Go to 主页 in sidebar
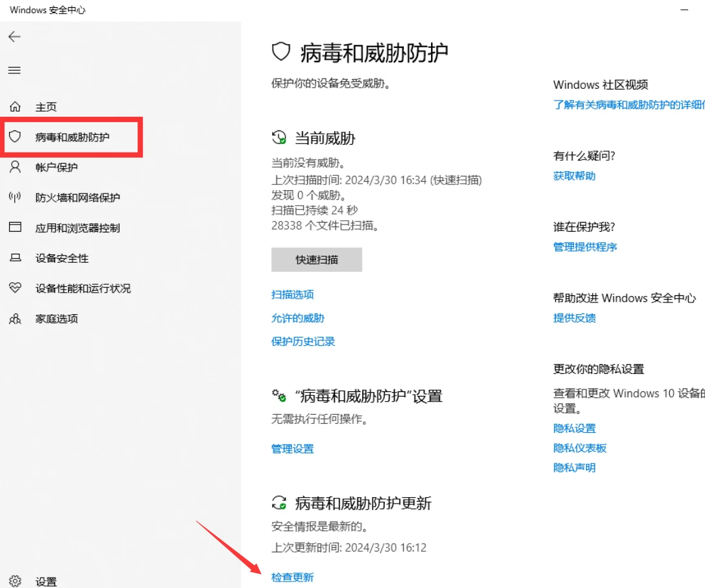 [x=46, y=107]
